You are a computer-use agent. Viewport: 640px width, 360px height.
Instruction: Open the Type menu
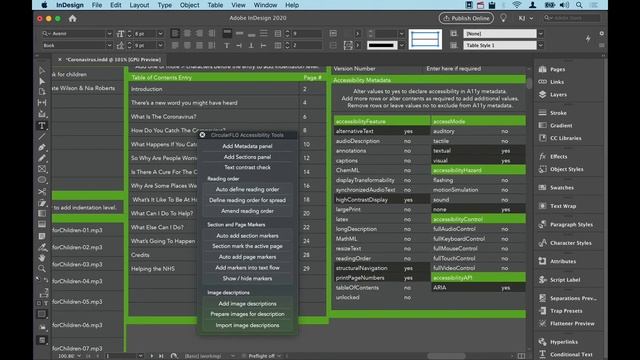click(164, 5)
